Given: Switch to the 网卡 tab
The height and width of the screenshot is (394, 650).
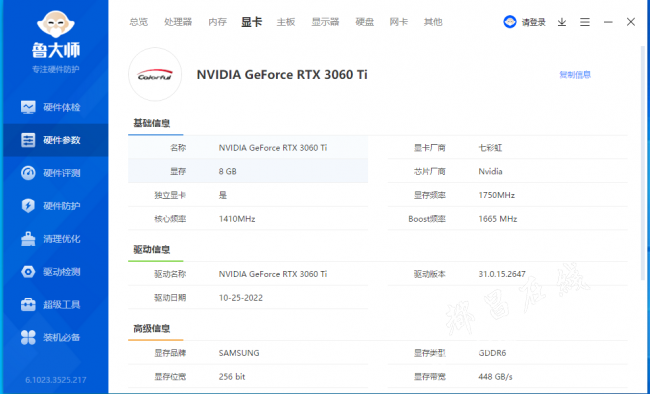Looking at the screenshot, I should click(398, 22).
